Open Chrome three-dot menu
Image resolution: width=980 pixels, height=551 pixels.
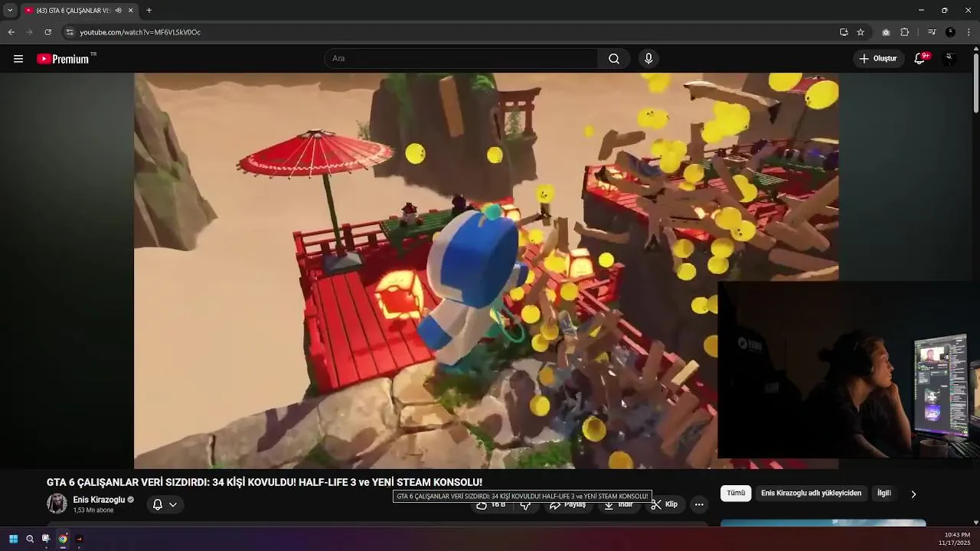(969, 32)
